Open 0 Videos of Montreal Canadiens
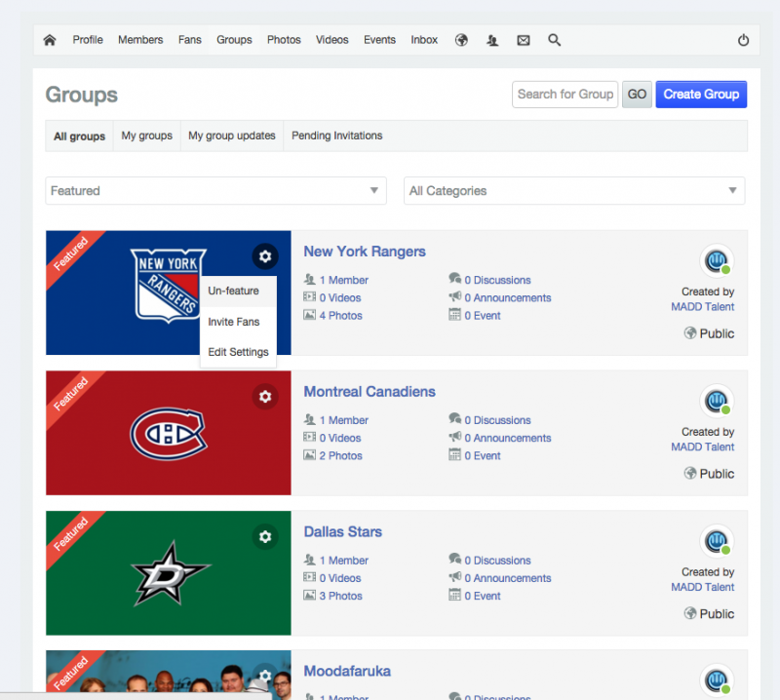 coord(340,439)
